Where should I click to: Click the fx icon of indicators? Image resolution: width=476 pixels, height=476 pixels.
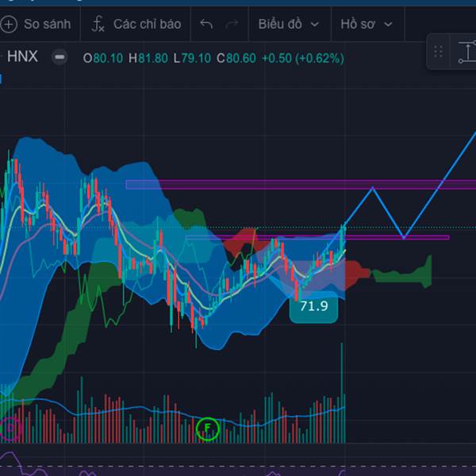98,24
